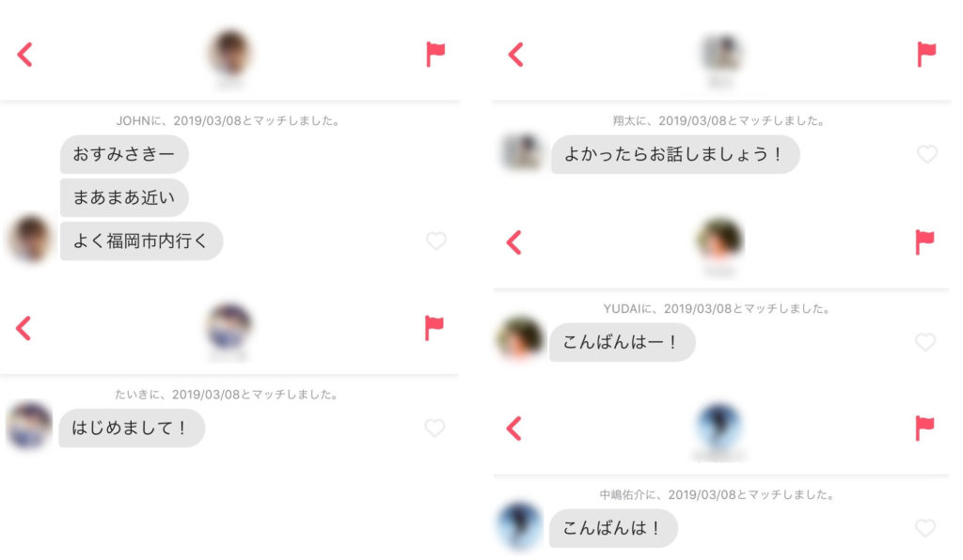The width and height of the screenshot is (963, 560).
Task: Flag the YUDAI conversation
Action: pyautogui.click(x=924, y=241)
